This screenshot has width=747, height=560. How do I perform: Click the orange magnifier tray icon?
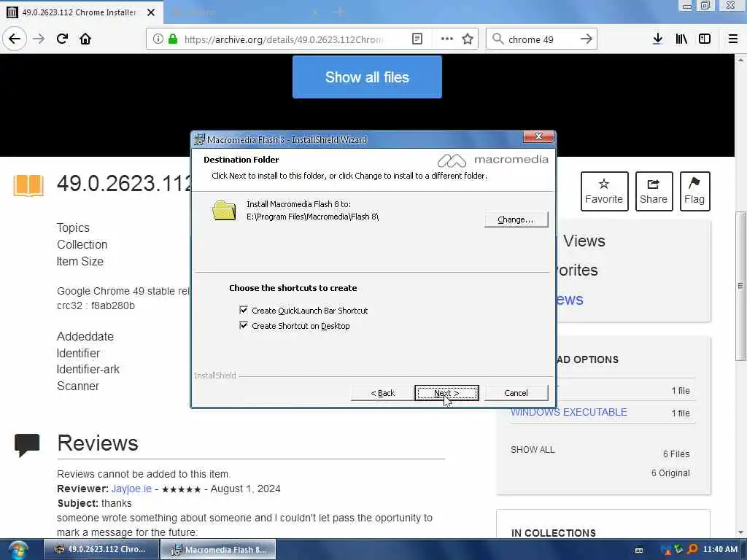click(692, 550)
